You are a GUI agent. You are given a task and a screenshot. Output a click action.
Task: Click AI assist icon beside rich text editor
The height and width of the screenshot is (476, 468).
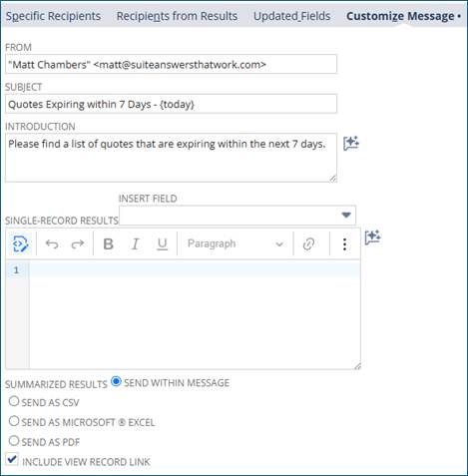372,238
